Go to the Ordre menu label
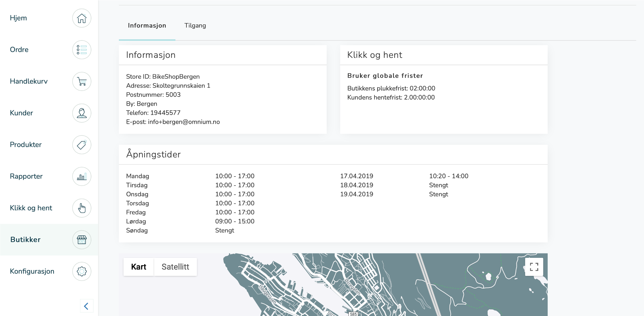Screen dimensions: 644x316 click(19, 50)
